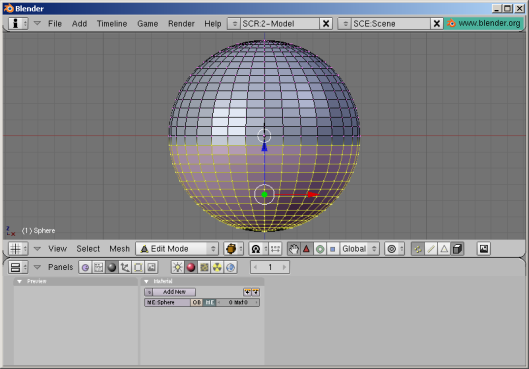
Task: Show the Texture buttons icon
Action: (204, 267)
